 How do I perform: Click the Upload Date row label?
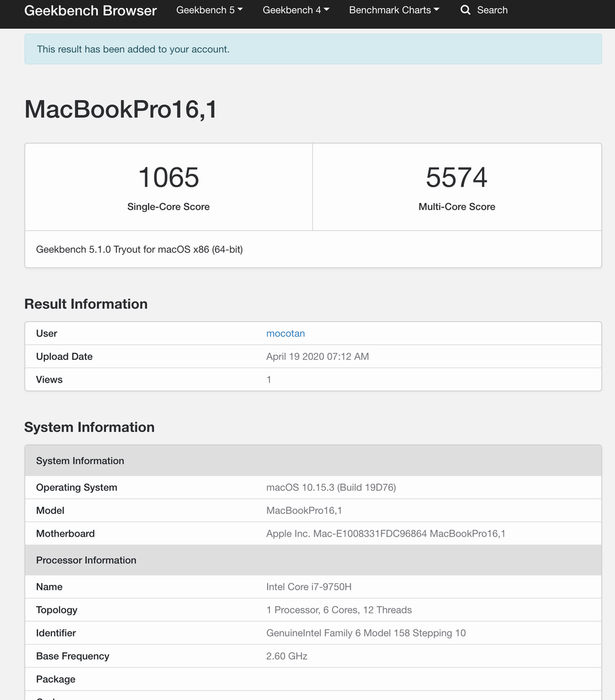tap(64, 356)
